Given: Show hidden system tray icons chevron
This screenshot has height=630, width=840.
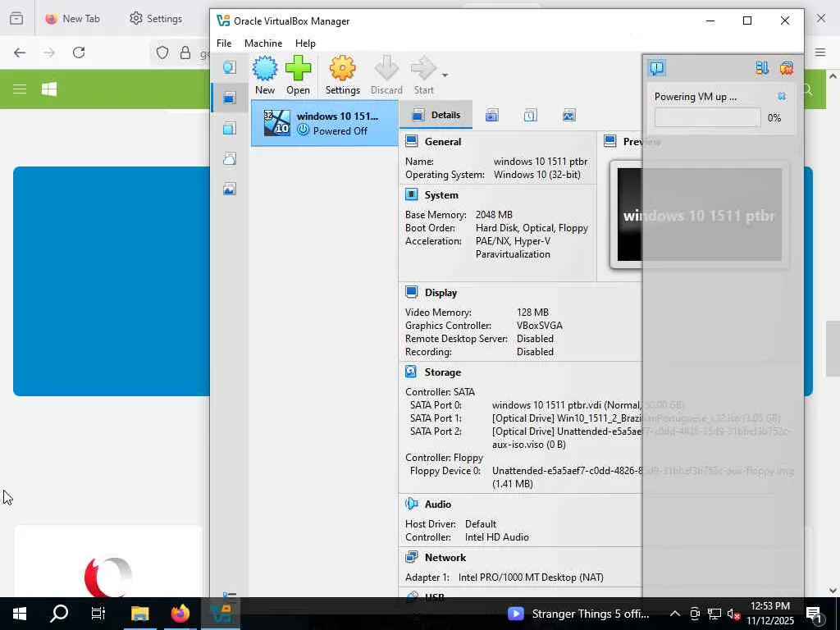Looking at the screenshot, I should 675,614.
